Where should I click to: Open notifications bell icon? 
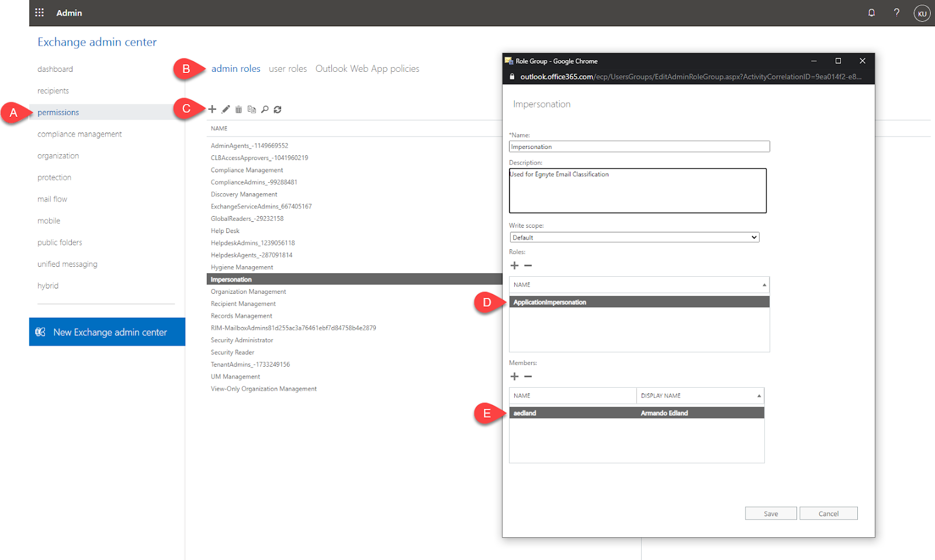click(x=871, y=12)
